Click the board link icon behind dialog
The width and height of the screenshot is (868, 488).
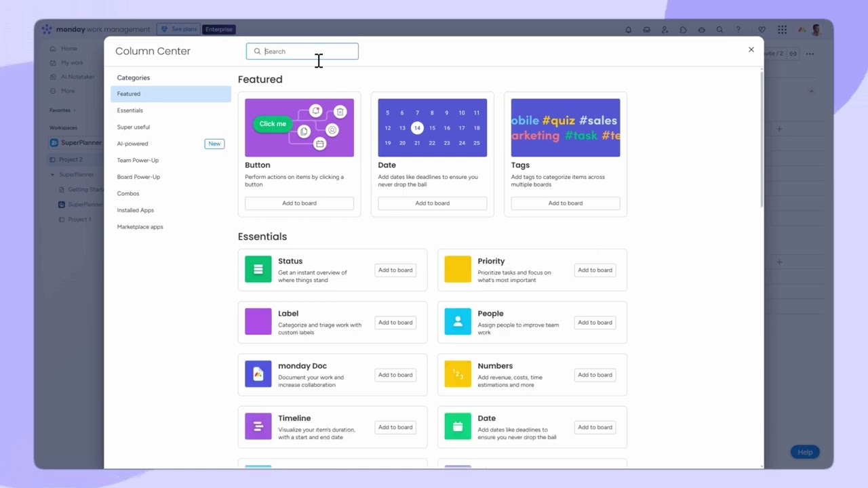coord(793,54)
